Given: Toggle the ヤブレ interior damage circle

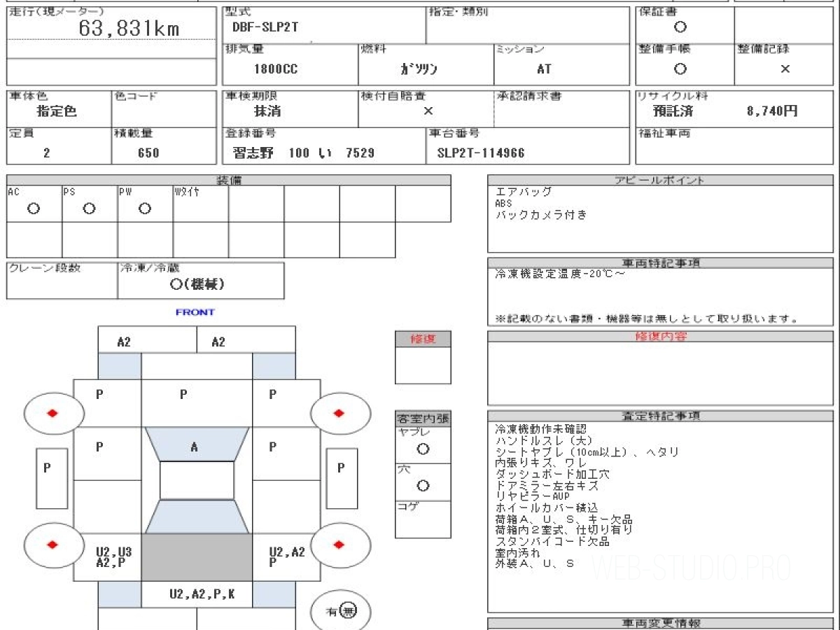Looking at the screenshot, I should point(423,449).
